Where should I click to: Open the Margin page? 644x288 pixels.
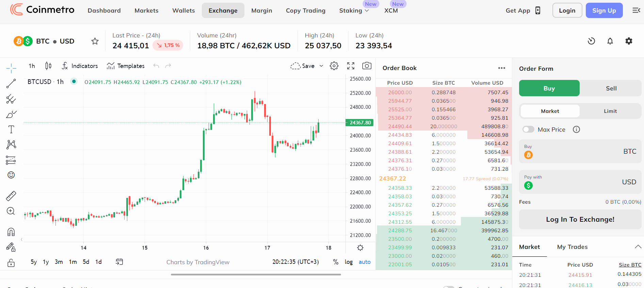pyautogui.click(x=262, y=11)
